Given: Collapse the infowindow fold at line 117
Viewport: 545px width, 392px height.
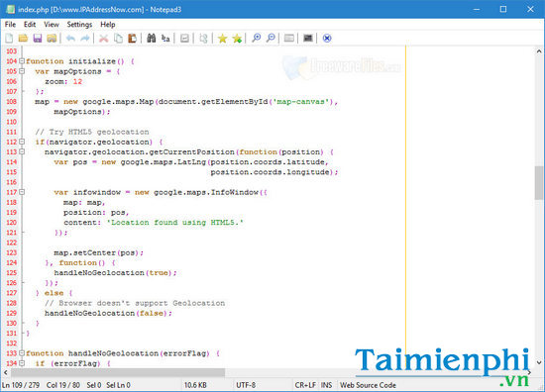Looking at the screenshot, I should click(x=22, y=192).
